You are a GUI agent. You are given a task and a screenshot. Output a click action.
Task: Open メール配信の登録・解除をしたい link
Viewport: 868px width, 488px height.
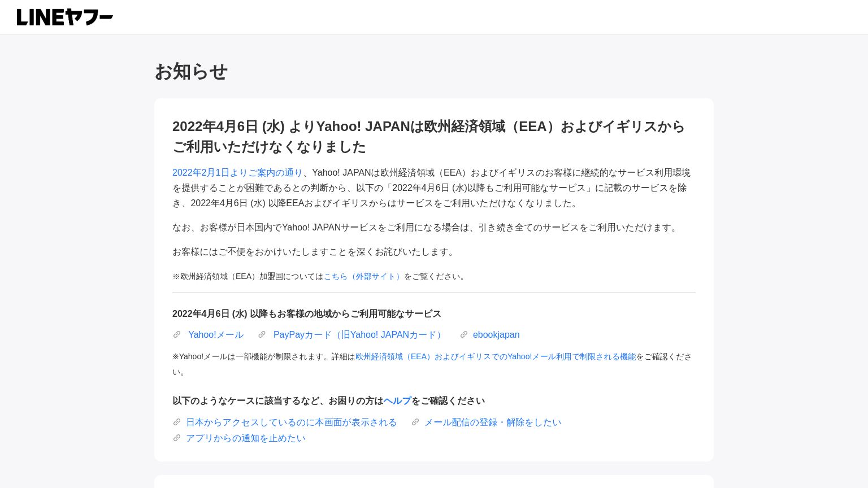pyautogui.click(x=493, y=422)
